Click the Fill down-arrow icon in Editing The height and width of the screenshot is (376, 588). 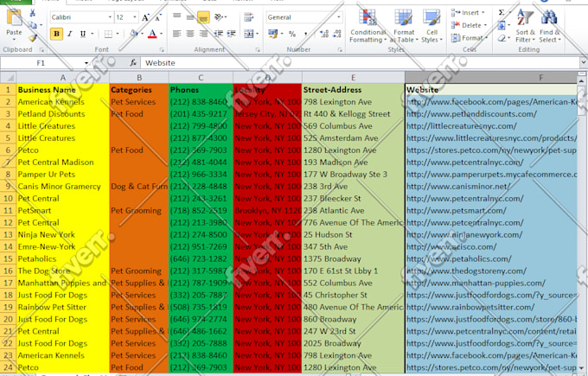[502, 25]
